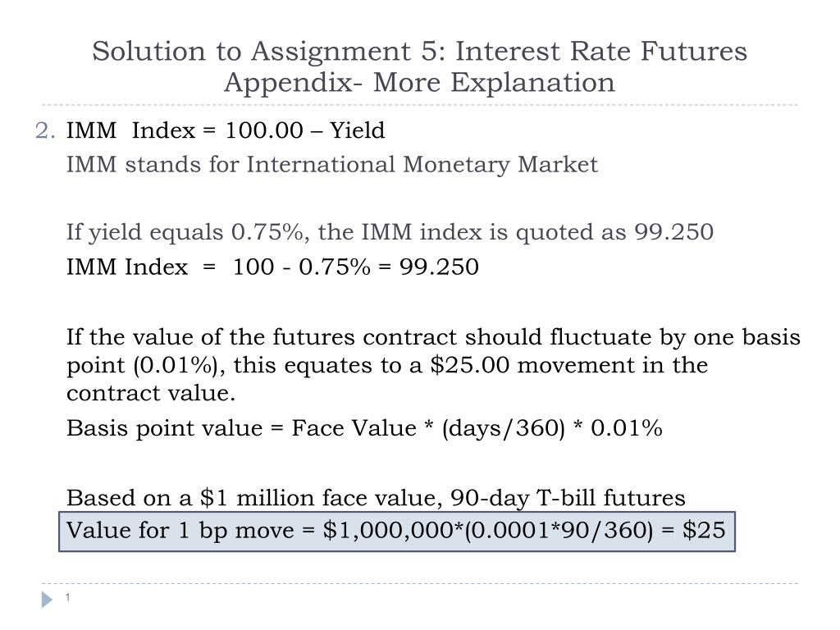Screen dimensions: 840x630
Task: Click the '90-day T-bill futures' text
Action: [x=568, y=498]
